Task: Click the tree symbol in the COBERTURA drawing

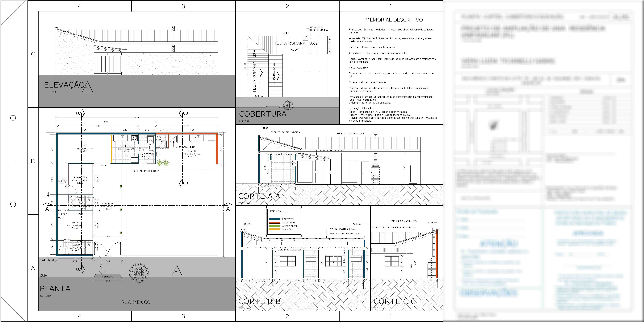Action: tap(288, 105)
